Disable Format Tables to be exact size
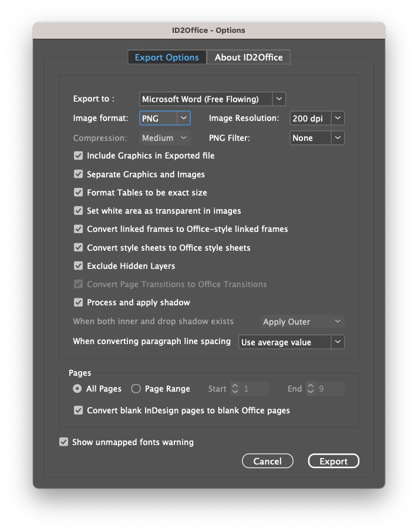Image resolution: width=418 pixels, height=532 pixels. point(78,193)
